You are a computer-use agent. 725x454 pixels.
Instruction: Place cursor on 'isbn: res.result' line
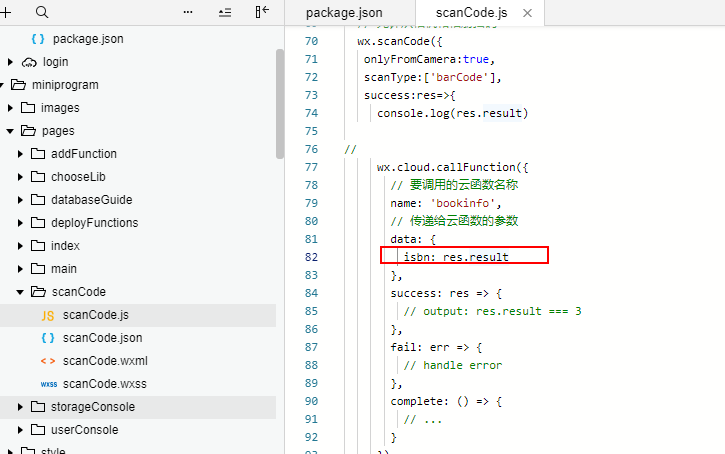pos(456,257)
